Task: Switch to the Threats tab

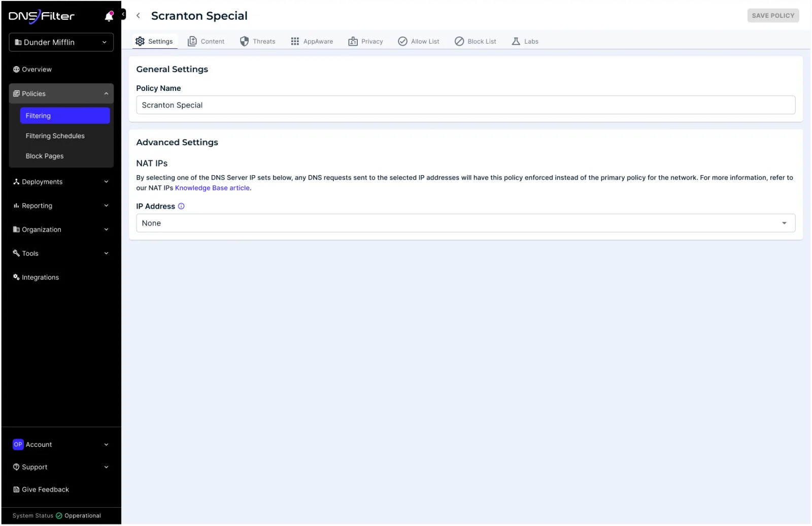Action: pyautogui.click(x=258, y=42)
